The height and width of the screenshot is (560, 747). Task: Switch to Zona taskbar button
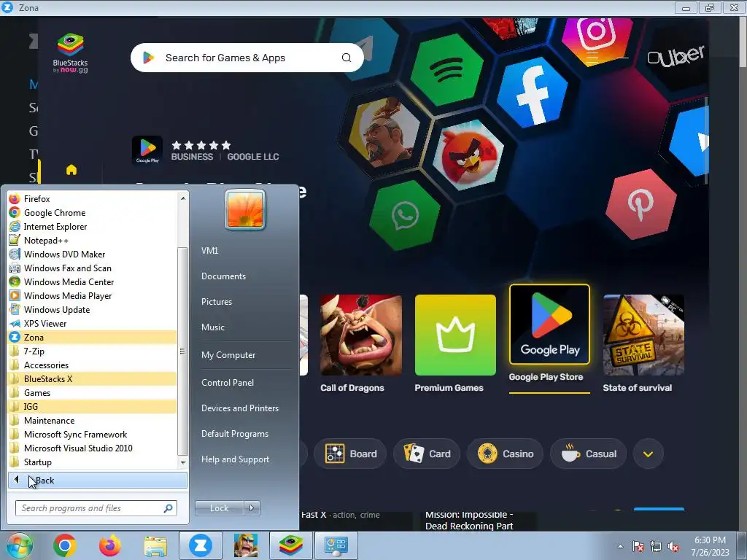tap(200, 545)
